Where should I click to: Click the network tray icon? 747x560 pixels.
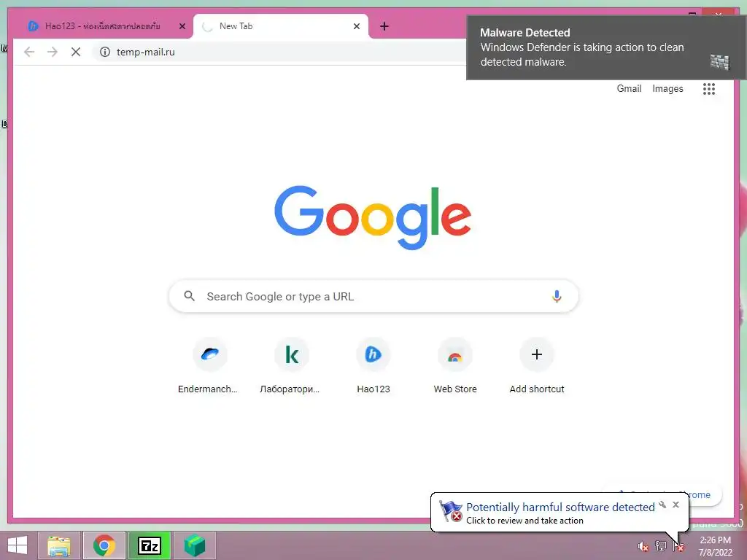660,546
